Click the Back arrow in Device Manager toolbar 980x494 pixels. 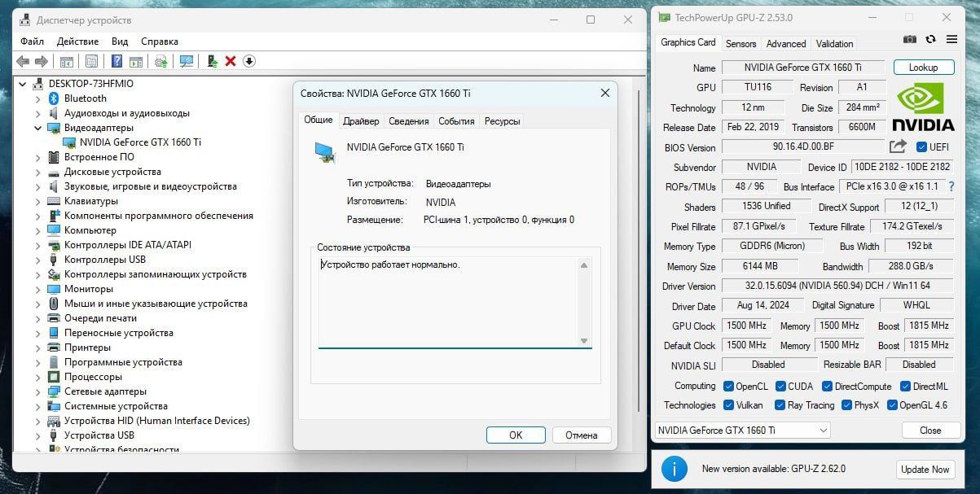pyautogui.click(x=23, y=61)
